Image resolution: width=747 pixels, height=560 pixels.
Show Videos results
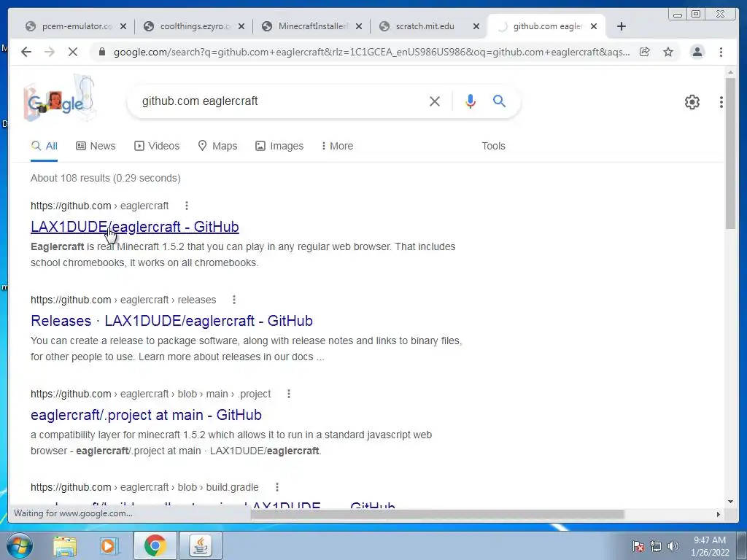pyautogui.click(x=157, y=146)
